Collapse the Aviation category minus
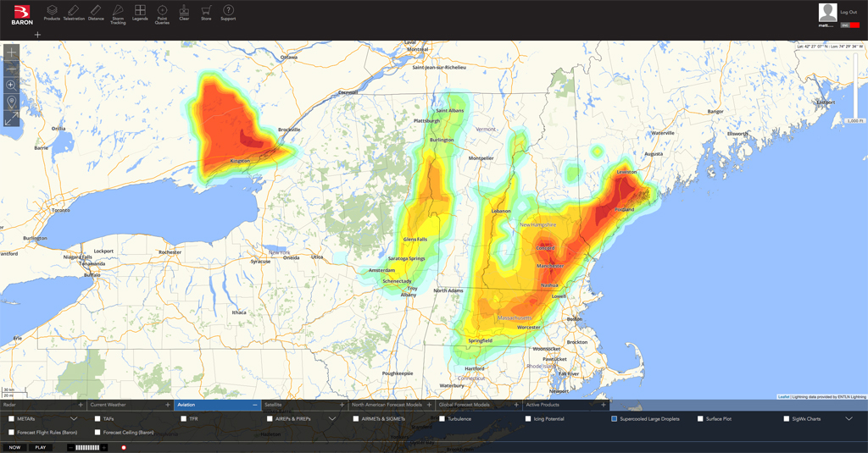 pyautogui.click(x=254, y=405)
